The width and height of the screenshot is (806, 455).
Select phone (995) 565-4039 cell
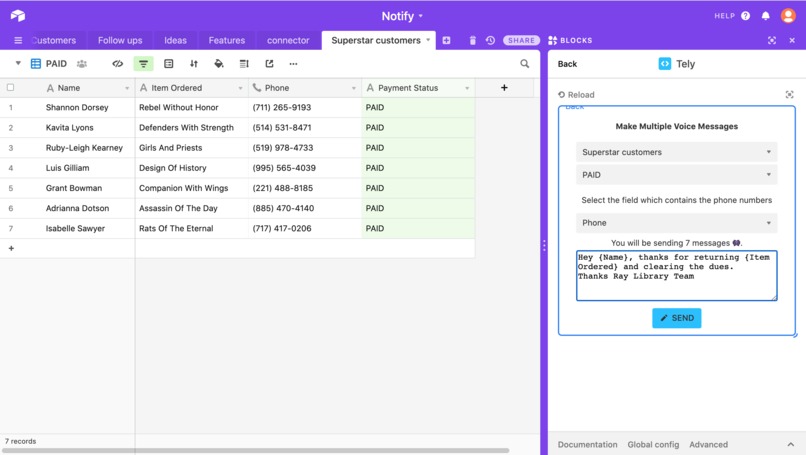(305, 168)
